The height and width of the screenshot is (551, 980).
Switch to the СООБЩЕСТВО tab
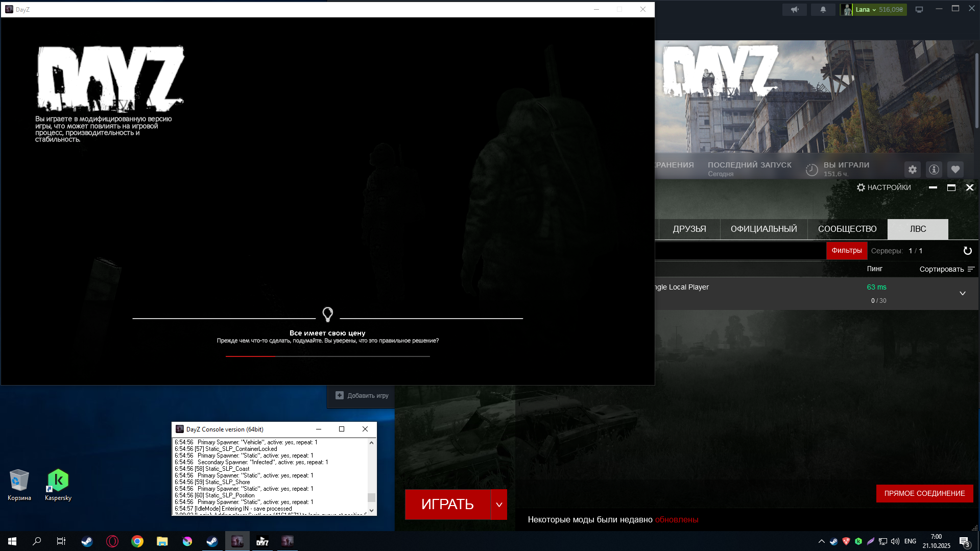(847, 229)
